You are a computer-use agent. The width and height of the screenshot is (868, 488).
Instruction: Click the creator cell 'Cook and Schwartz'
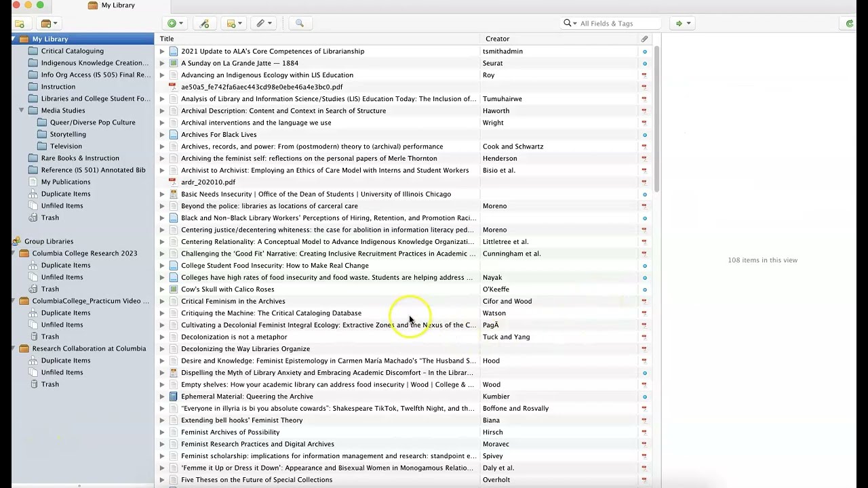[x=513, y=146]
